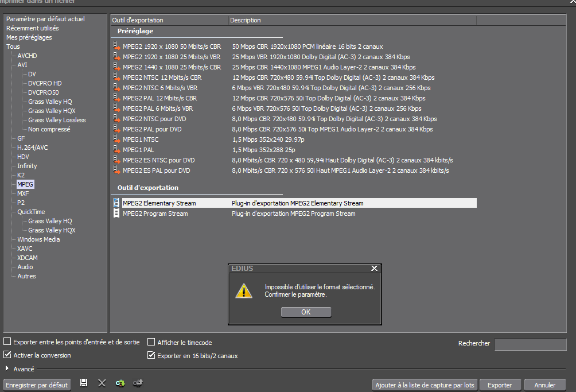Image resolution: width=576 pixels, height=392 pixels.
Task: Select MPEG2 Elementary Stream row
Action: click(295, 203)
